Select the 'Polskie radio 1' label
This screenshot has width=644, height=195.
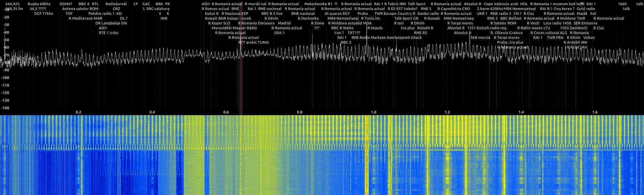pos(101,13)
